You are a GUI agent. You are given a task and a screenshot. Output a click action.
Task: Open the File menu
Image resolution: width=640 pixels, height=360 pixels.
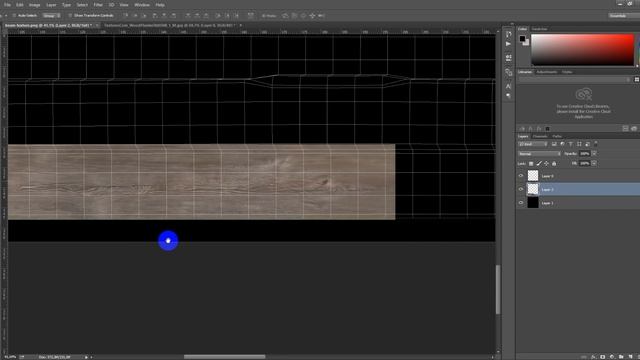click(7, 5)
